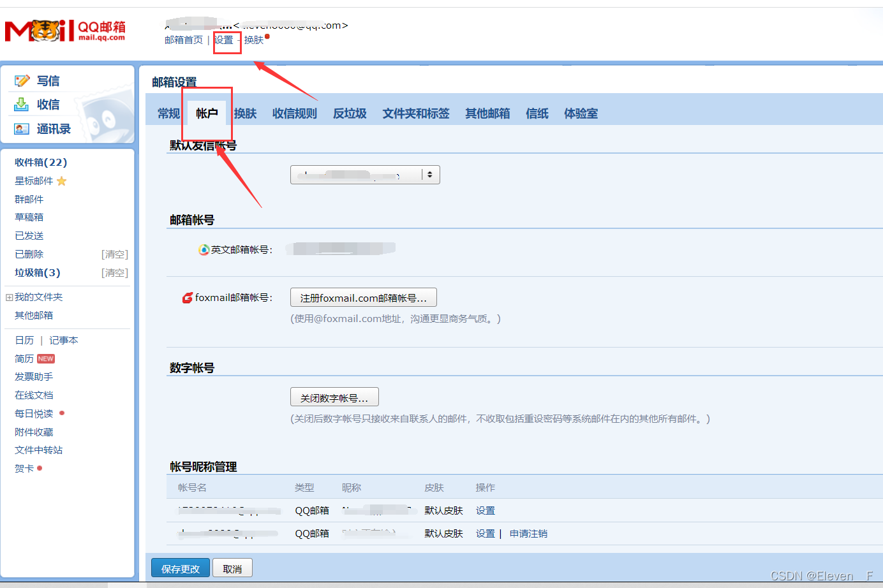This screenshot has width=883, height=588.
Task: Open 草稿箱 drafts folder
Action: (x=29, y=217)
